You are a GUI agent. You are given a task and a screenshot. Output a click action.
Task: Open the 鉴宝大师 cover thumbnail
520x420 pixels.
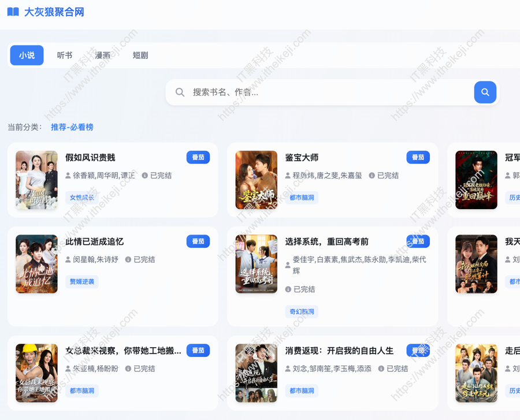click(256, 180)
